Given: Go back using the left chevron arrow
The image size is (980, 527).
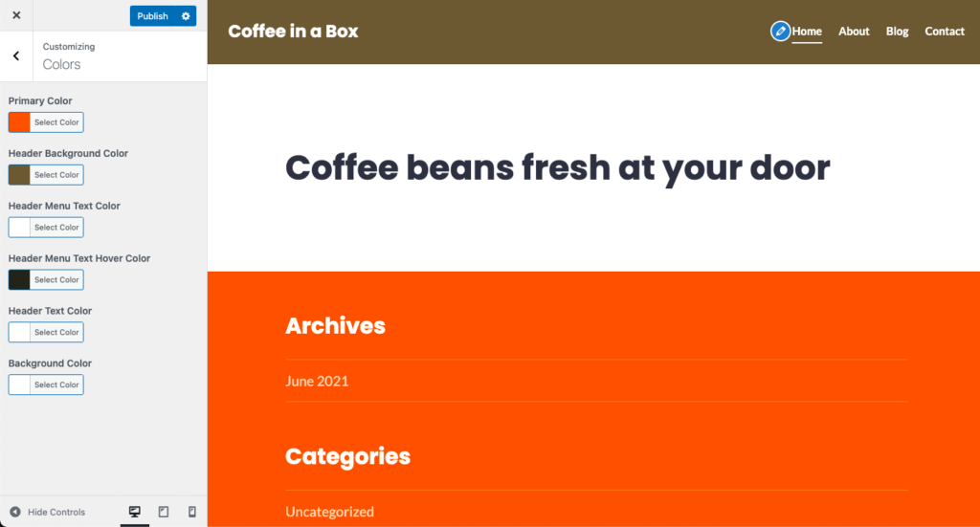Looking at the screenshot, I should [16, 56].
